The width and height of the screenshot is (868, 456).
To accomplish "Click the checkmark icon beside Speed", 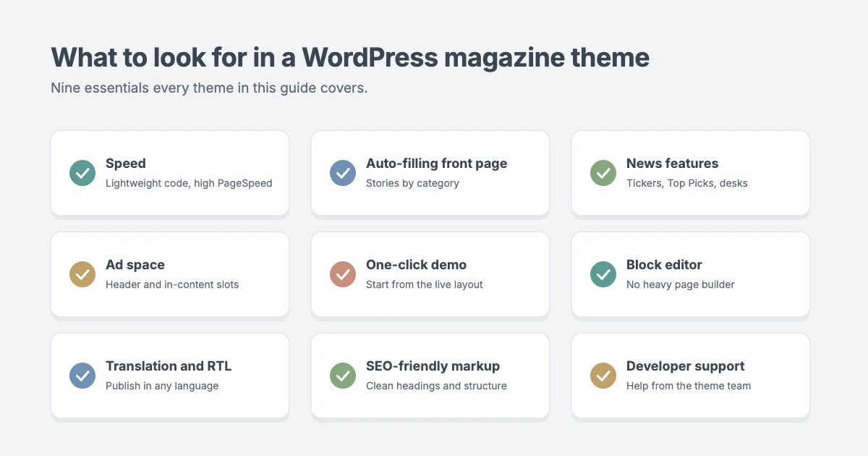I will 82,173.
